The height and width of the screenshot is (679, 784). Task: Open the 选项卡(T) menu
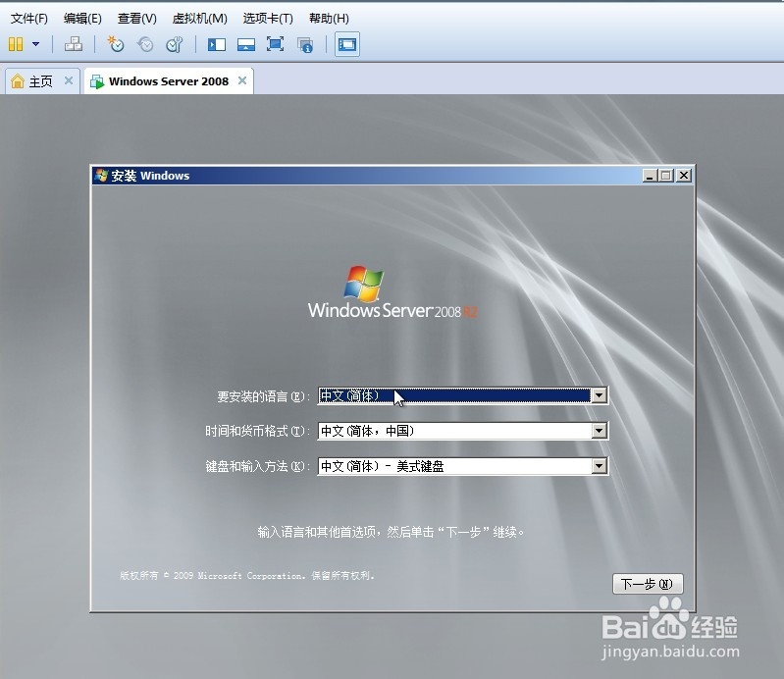(268, 19)
